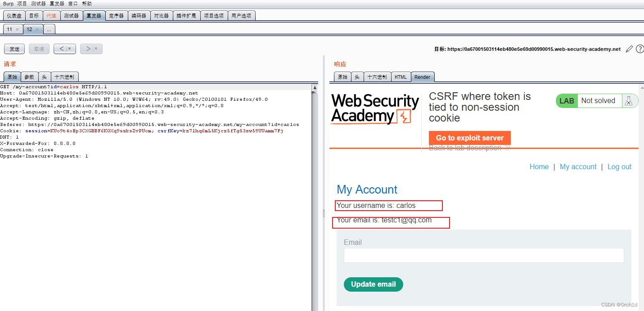The height and width of the screenshot is (311, 644).
Task: Click the Log out link
Action: 619,167
